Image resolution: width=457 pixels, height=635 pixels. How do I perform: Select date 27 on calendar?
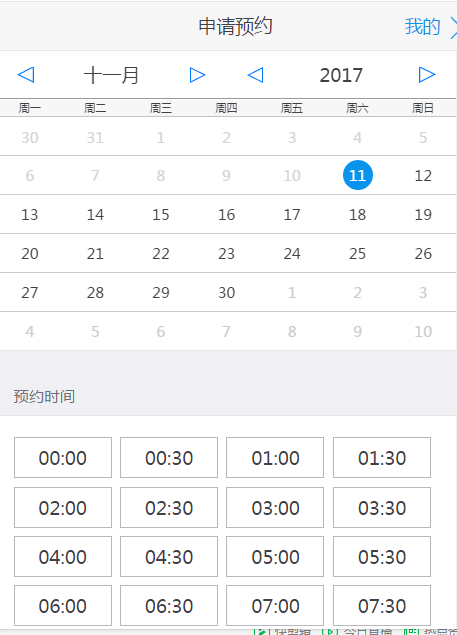tap(30, 292)
